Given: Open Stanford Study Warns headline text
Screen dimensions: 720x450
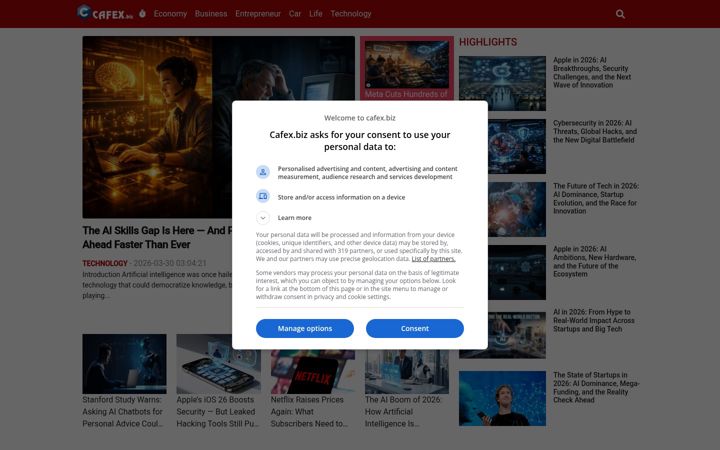Looking at the screenshot, I should [123, 412].
